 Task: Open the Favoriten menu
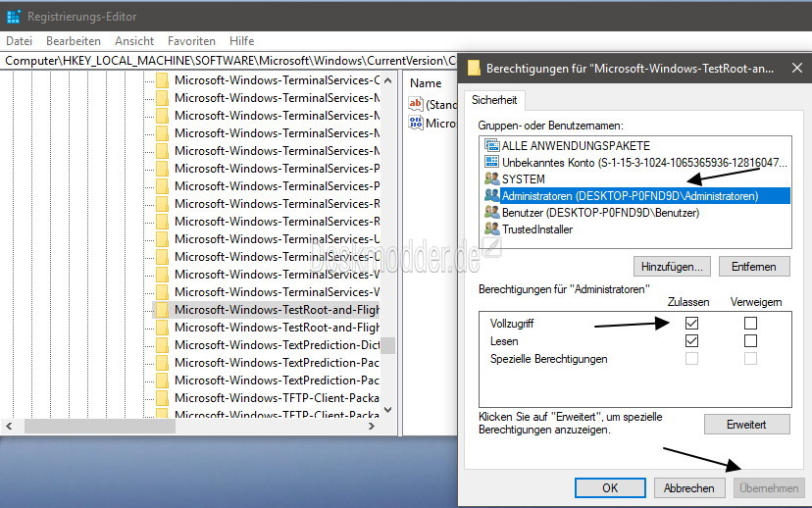pos(191,41)
